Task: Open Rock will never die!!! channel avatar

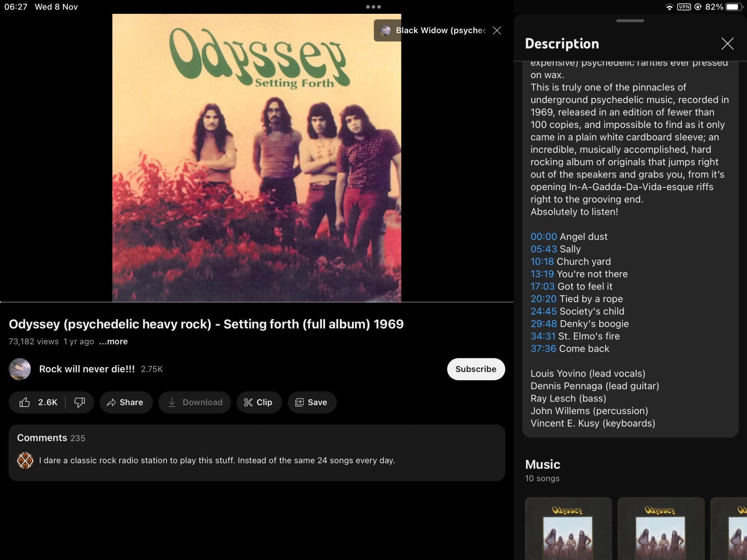Action: tap(20, 369)
